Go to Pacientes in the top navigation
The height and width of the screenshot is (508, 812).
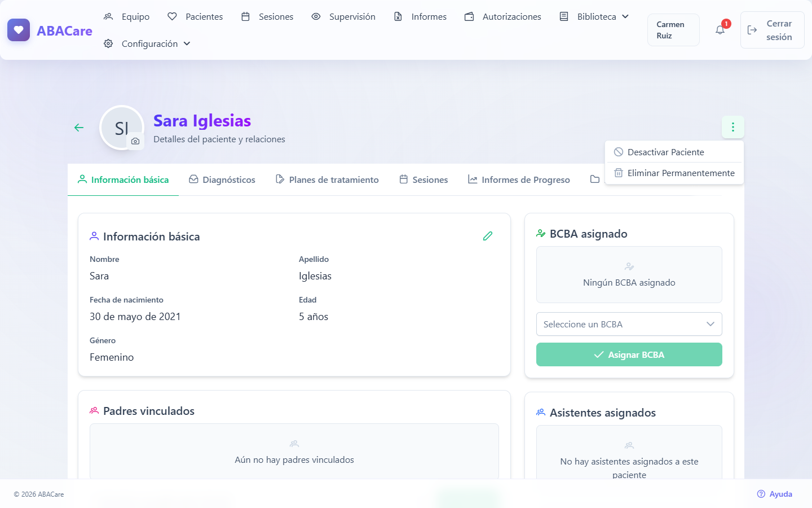point(195,17)
